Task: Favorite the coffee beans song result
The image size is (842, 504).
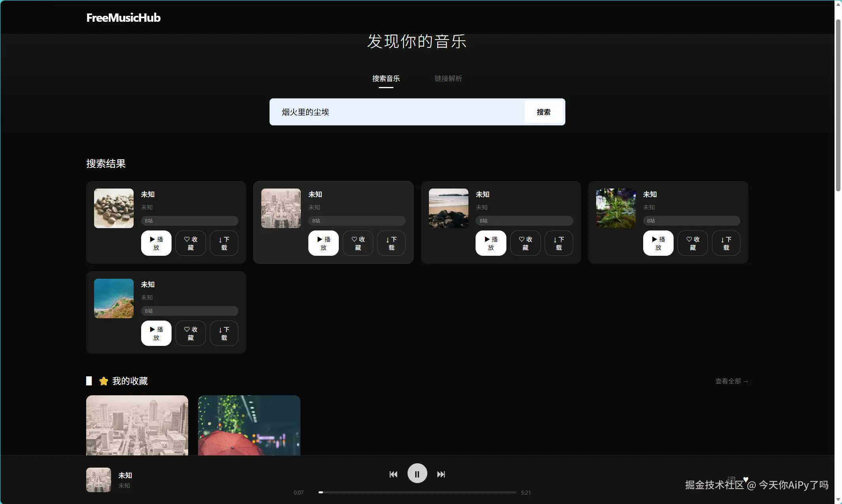Action: click(191, 243)
